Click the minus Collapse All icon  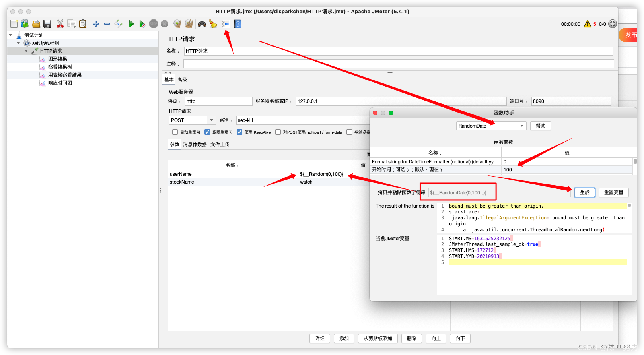[x=107, y=24]
